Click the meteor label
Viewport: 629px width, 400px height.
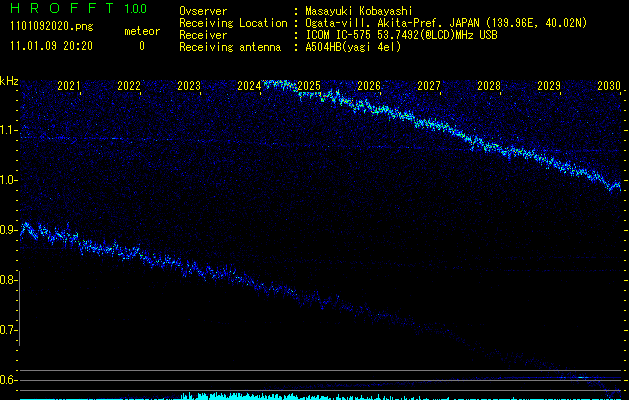pos(142,31)
